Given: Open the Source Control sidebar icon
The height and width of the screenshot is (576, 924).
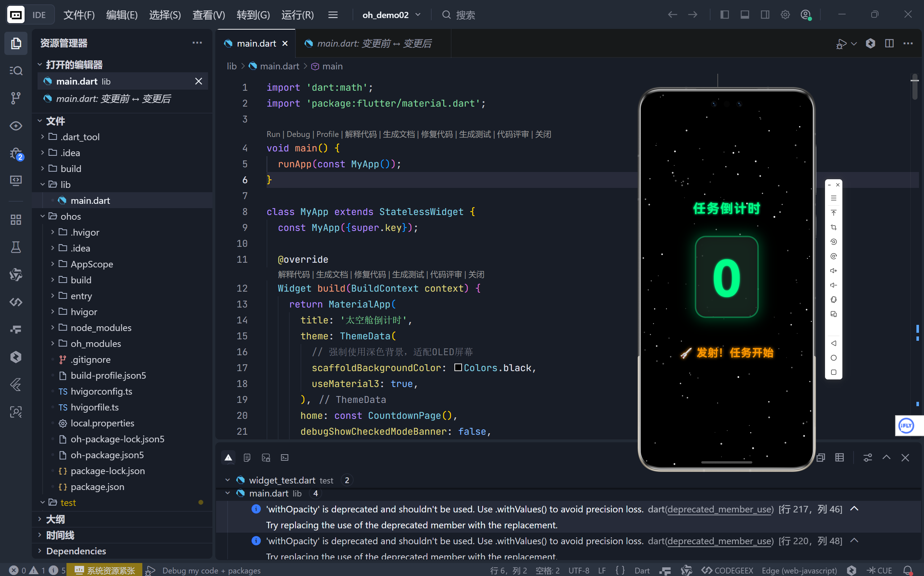Looking at the screenshot, I should [x=16, y=98].
